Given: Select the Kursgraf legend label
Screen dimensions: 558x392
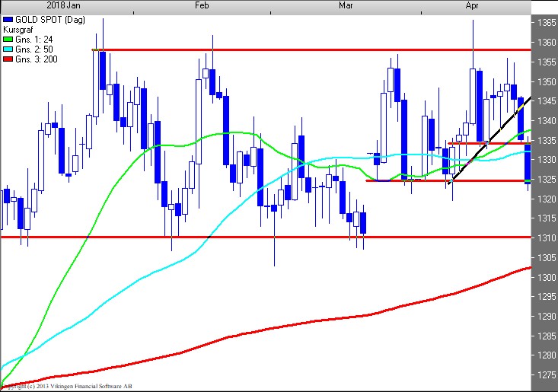Looking at the screenshot, I should click(18, 30).
